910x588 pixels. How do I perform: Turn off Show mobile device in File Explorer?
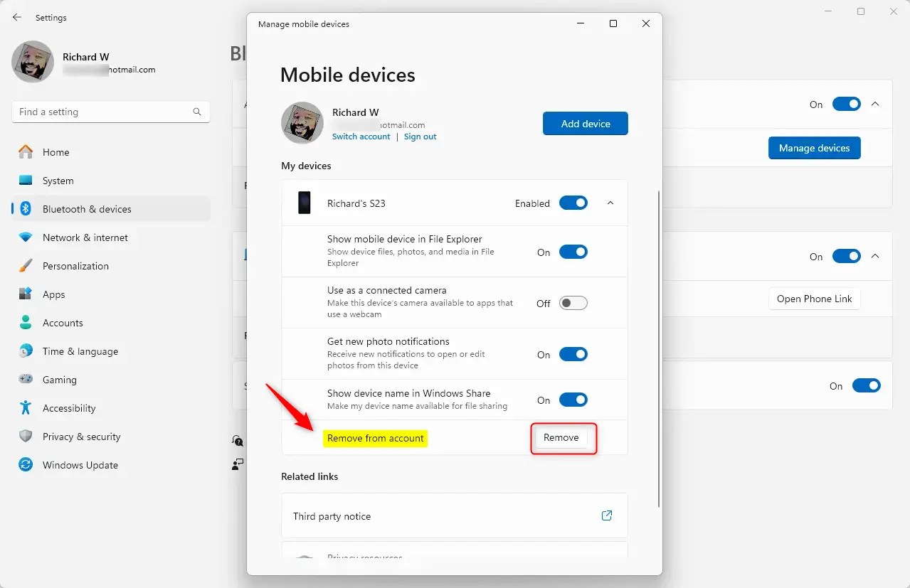(x=573, y=252)
